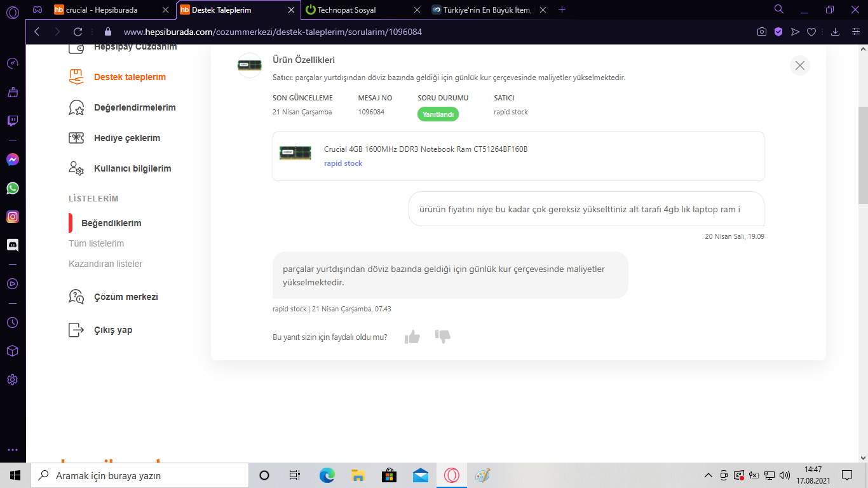Open Discord in the sidebar
868x488 pixels.
point(13,245)
